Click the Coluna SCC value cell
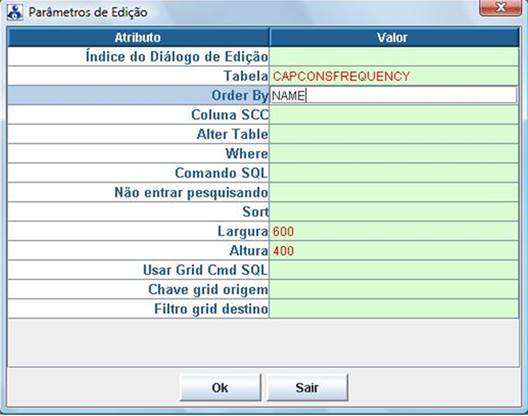This screenshot has height=416, width=528. click(x=394, y=115)
